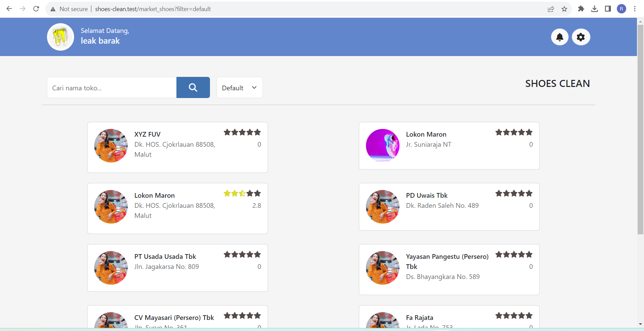
Task: Open browser downloads icon
Action: point(594,9)
